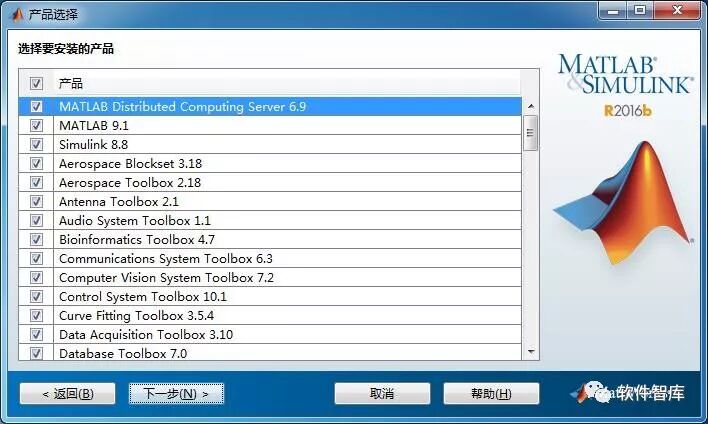
Task: Maximize the 产品选择 window
Action: 640,11
